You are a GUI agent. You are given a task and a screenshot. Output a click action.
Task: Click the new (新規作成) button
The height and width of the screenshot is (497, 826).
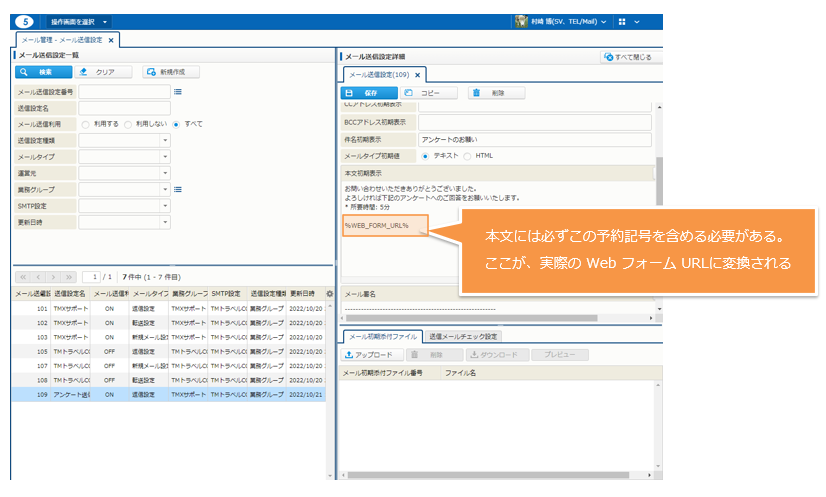tap(170, 72)
